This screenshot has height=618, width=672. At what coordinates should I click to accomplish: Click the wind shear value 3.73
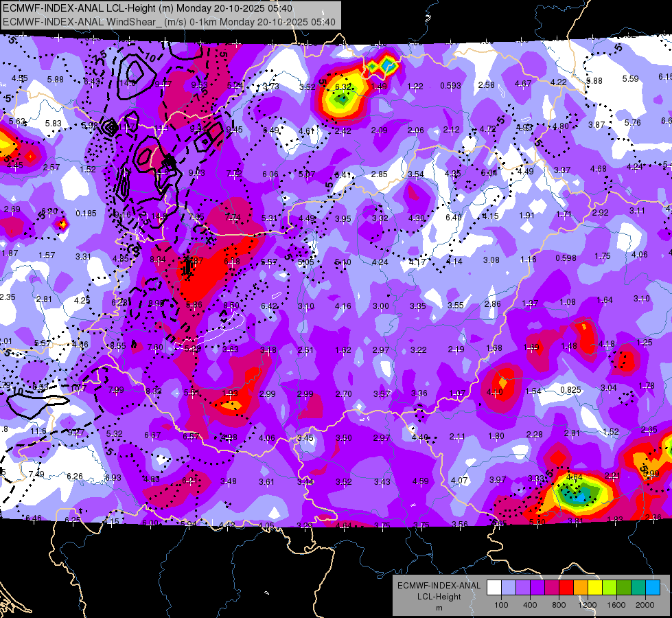(271, 87)
